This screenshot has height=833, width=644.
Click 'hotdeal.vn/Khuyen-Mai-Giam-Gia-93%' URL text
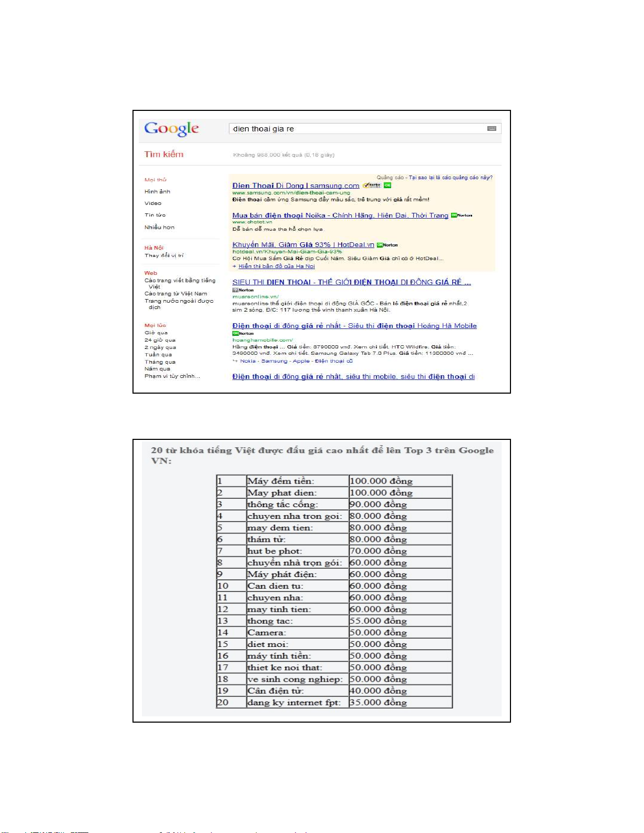tap(287, 252)
